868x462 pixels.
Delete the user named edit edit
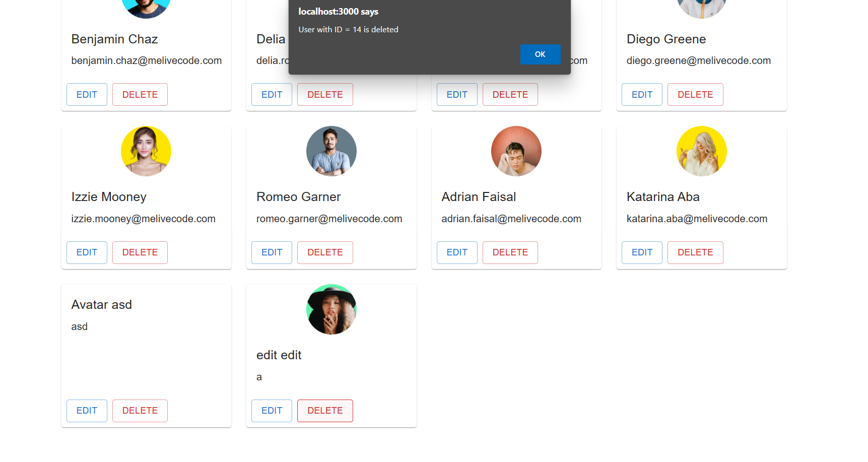(325, 411)
